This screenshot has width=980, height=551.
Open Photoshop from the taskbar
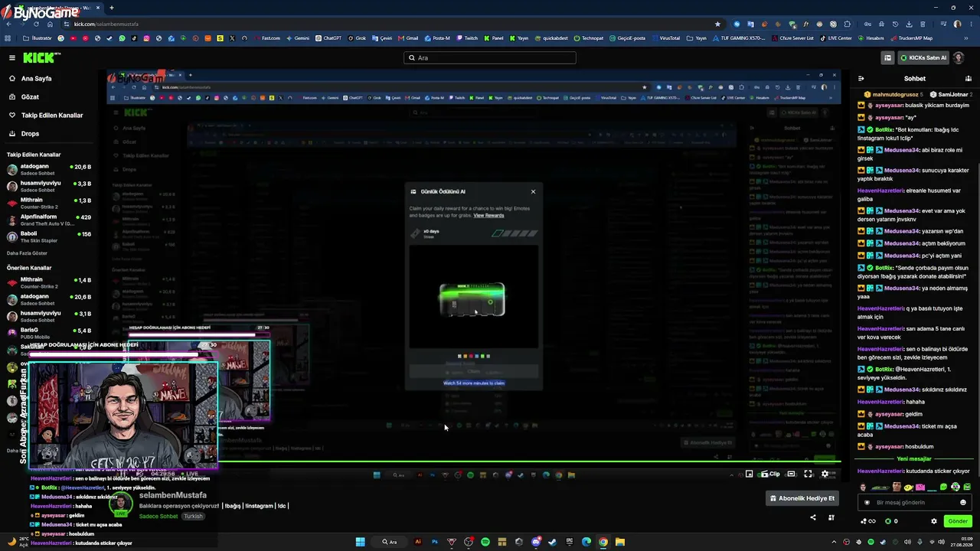[435, 542]
